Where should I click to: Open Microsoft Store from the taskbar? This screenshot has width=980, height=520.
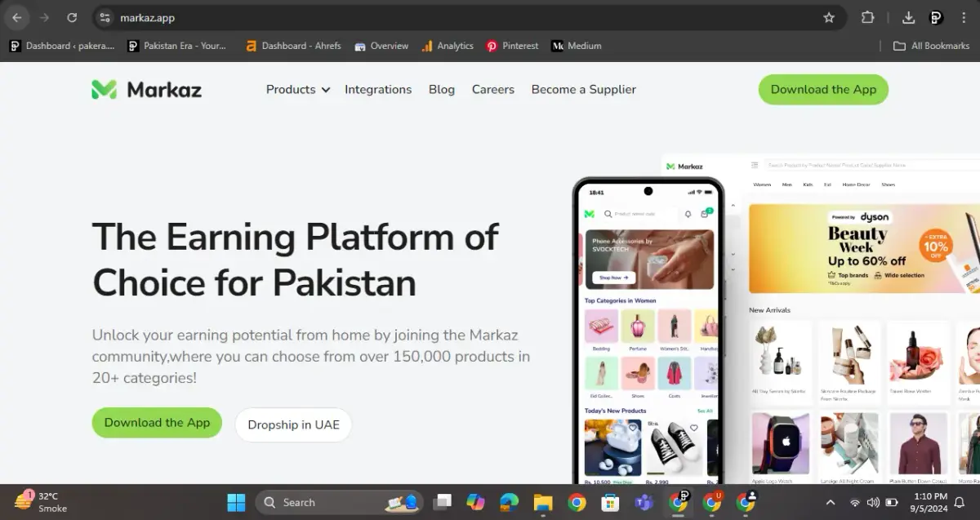point(610,502)
